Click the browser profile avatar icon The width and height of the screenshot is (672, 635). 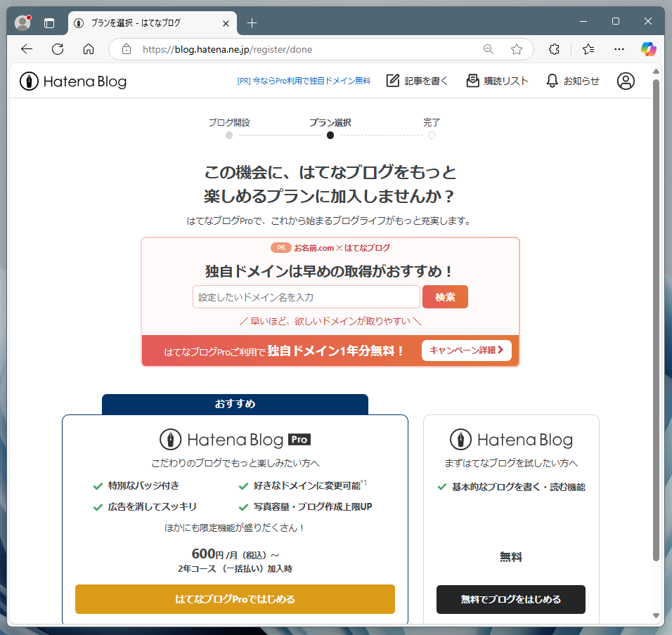[x=22, y=22]
